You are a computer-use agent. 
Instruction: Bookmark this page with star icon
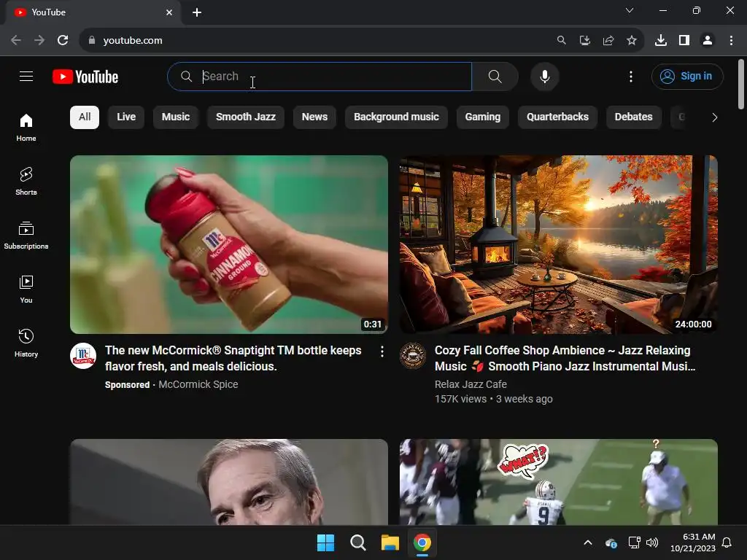coord(632,41)
